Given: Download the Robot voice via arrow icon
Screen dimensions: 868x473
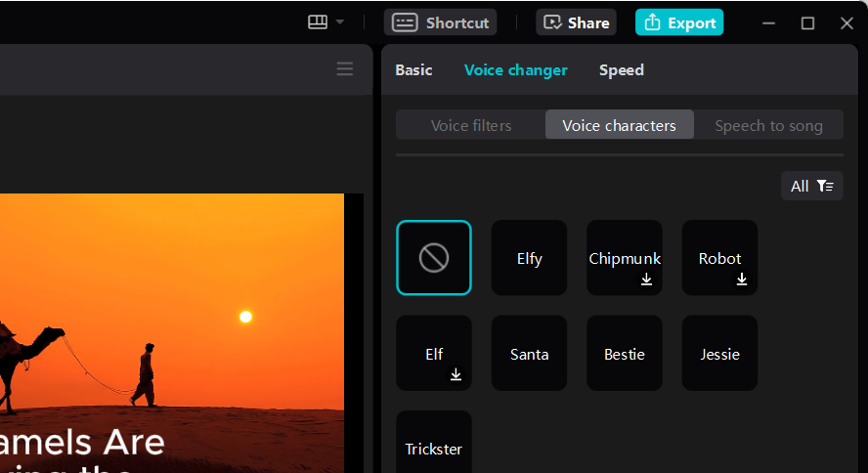Looking at the screenshot, I should 742,279.
